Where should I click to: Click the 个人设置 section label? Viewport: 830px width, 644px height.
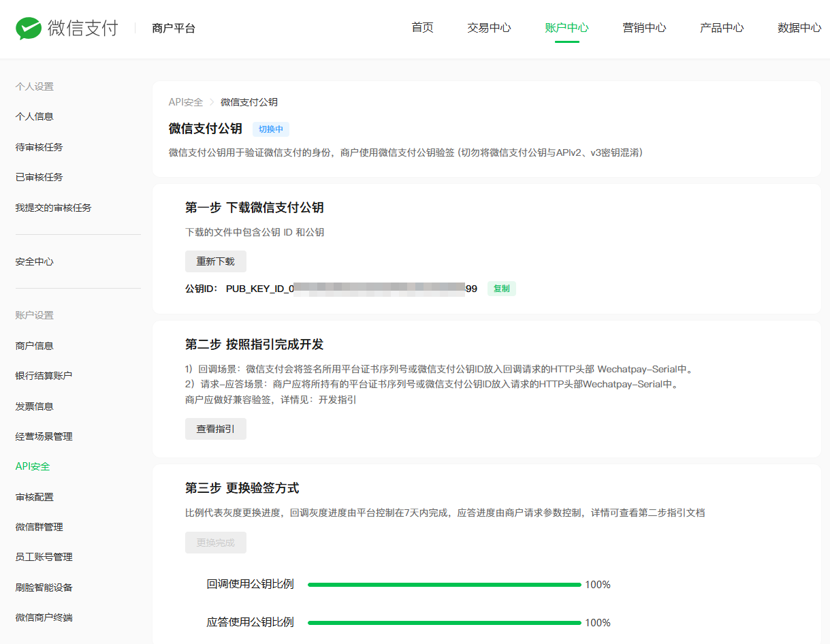tap(35, 86)
